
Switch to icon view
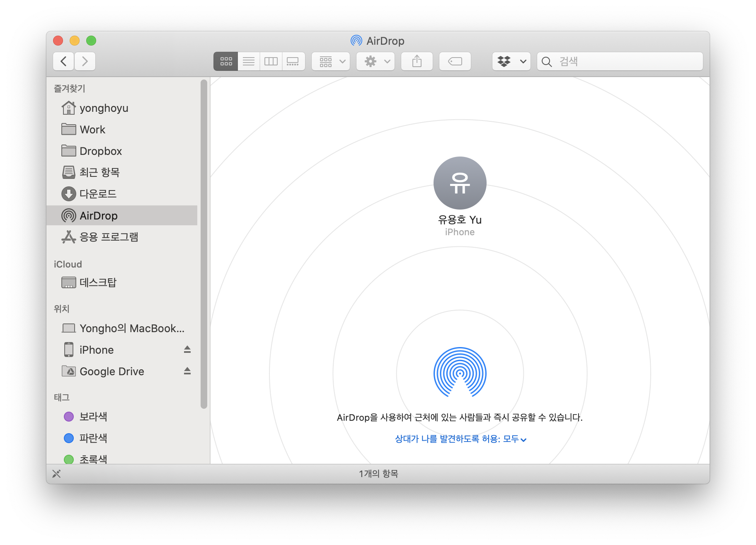[x=226, y=61]
